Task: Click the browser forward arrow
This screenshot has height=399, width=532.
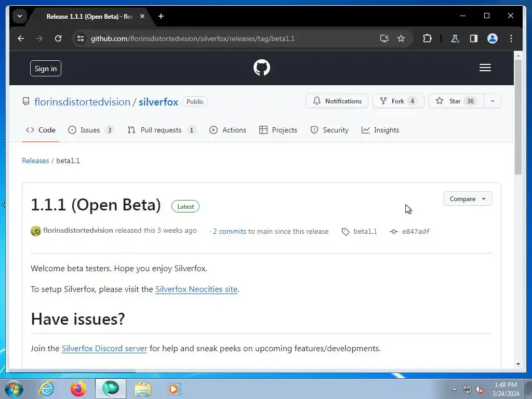Action: 39,38
